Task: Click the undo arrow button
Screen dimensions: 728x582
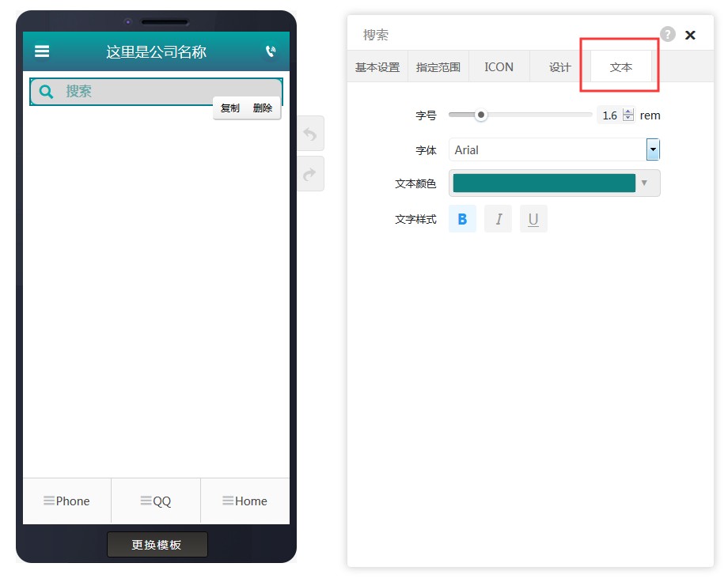Action: [x=310, y=134]
